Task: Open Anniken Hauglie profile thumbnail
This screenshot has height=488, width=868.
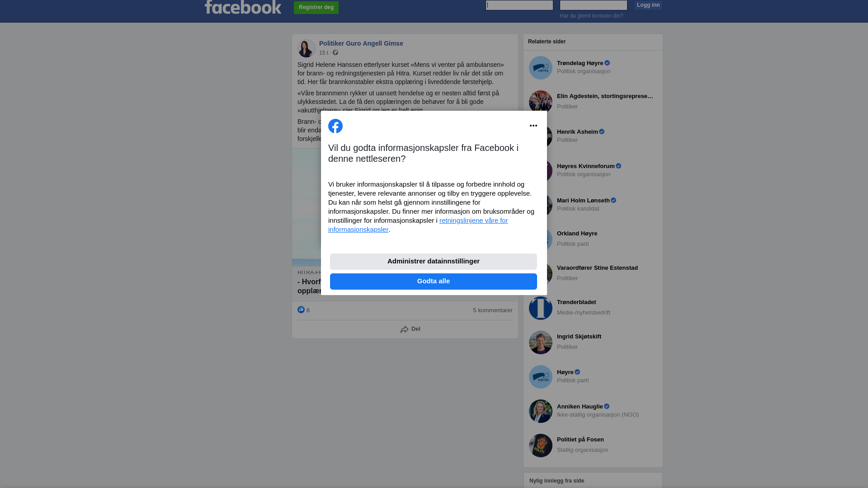Action: (541, 411)
